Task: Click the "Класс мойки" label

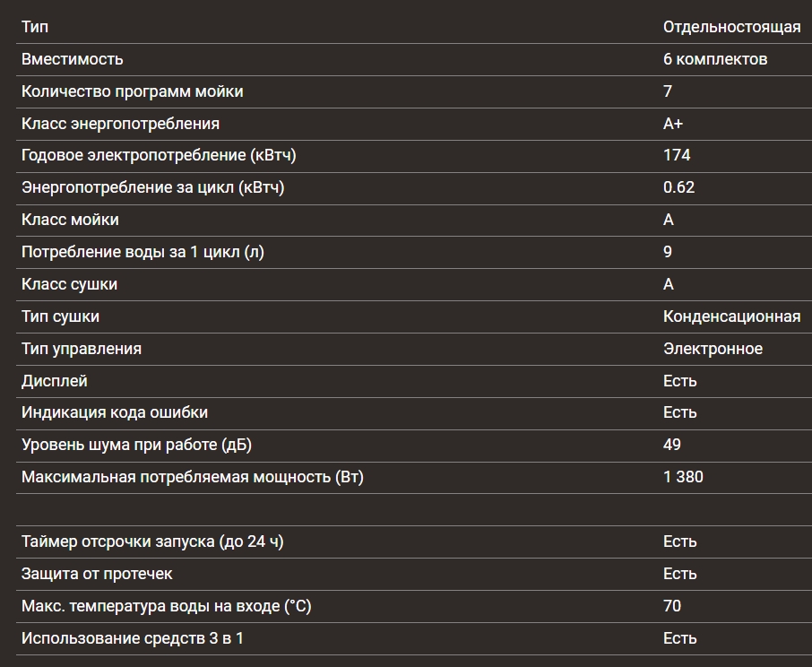Action: pyautogui.click(x=70, y=220)
